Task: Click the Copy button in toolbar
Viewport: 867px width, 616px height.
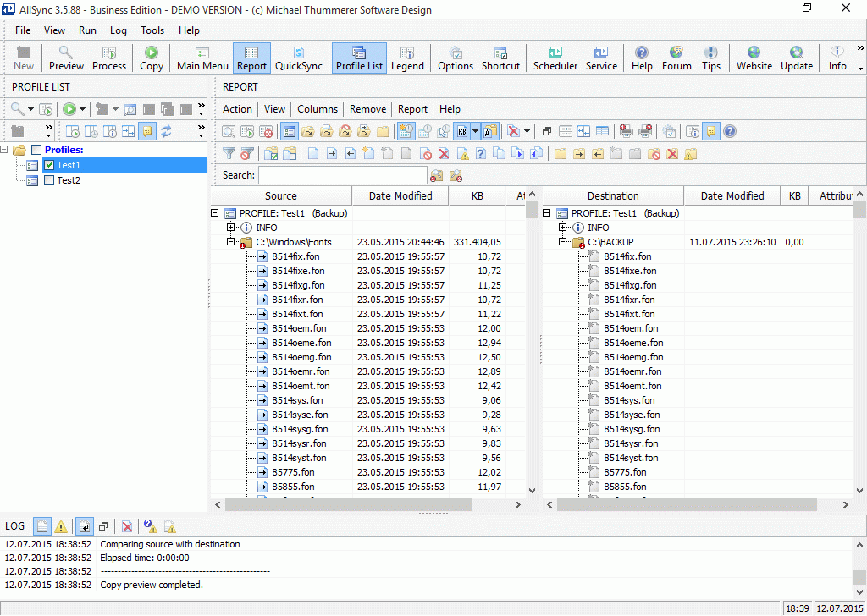Action: point(152,58)
